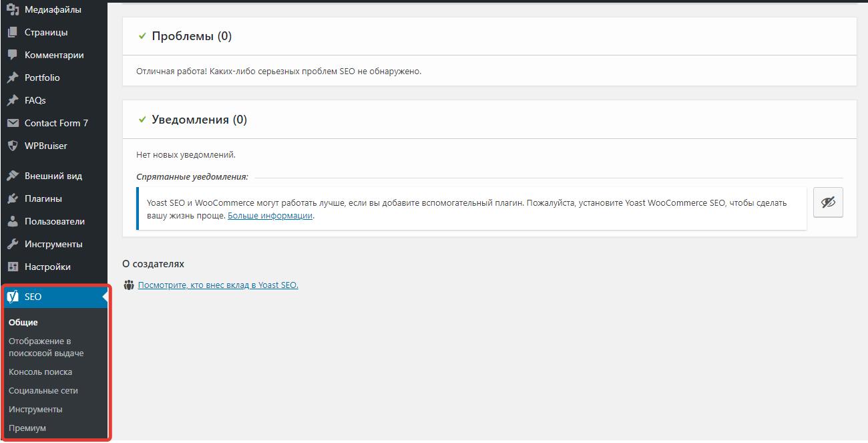Screen dimensions: 868x443
Task: Click the Users person icon
Action: [x=12, y=221]
